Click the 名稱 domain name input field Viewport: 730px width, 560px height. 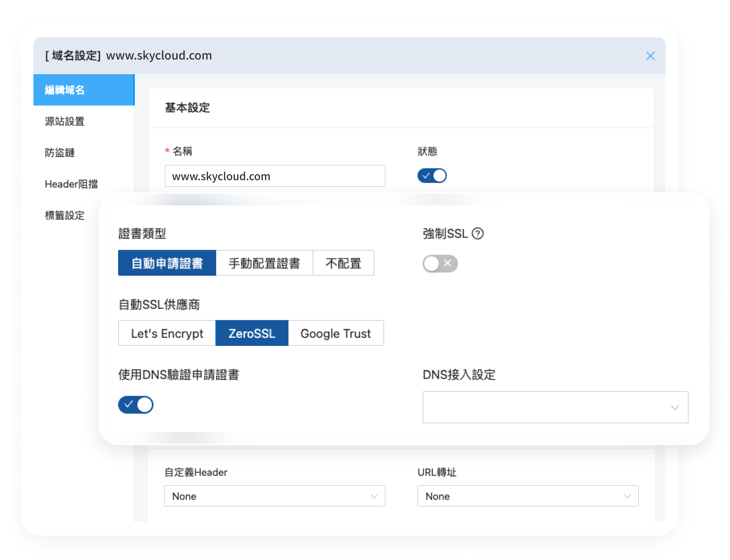pyautogui.click(x=275, y=176)
